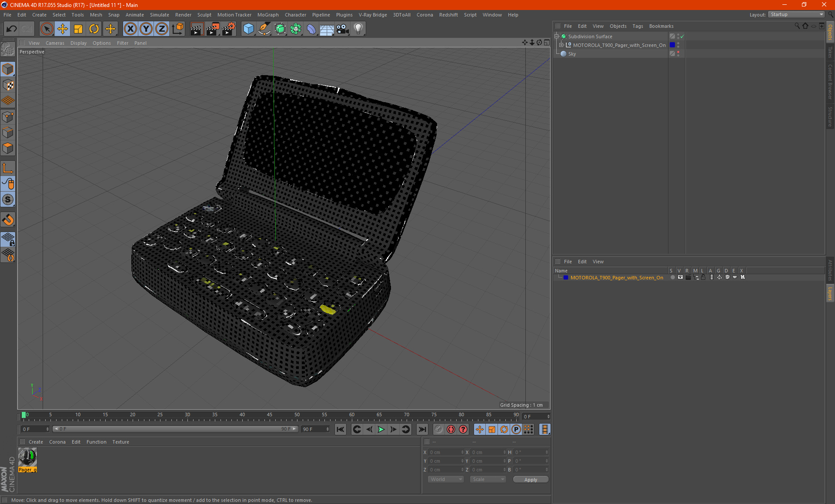Toggle Subdivision Surface enable checkmark
The image size is (835, 504).
(682, 36)
